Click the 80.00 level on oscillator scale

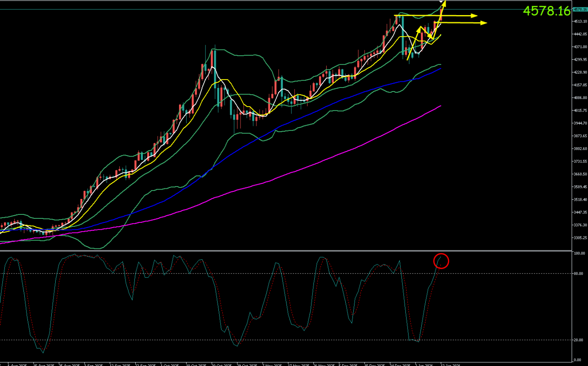(x=579, y=273)
